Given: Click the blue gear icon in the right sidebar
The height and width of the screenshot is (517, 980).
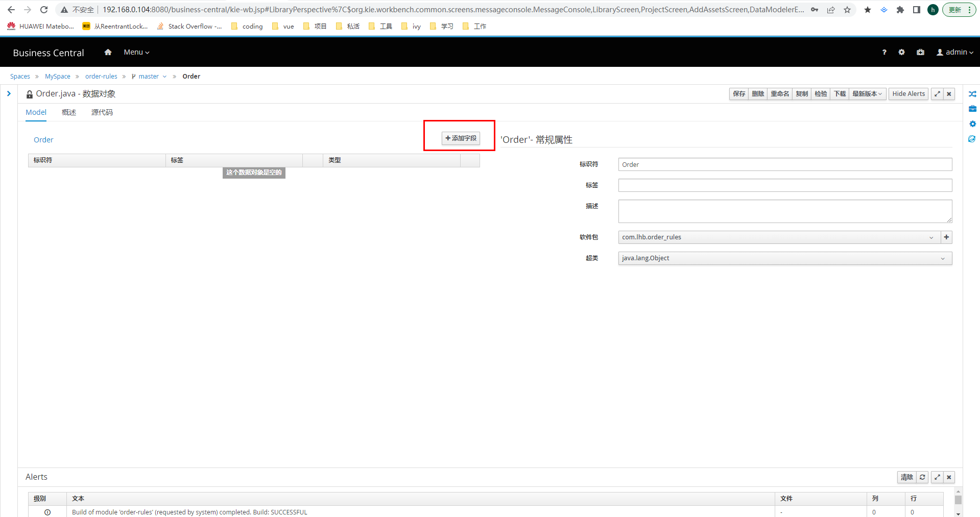Looking at the screenshot, I should tap(972, 124).
